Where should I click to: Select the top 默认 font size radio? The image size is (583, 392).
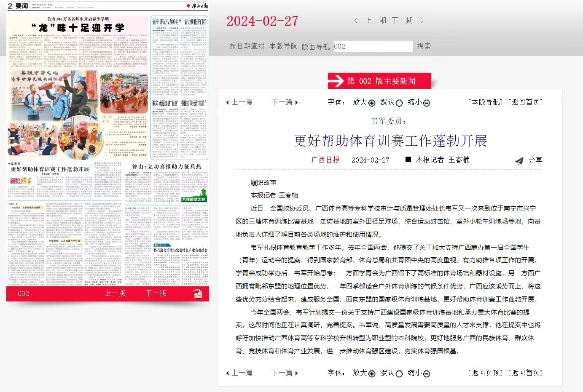click(x=399, y=103)
